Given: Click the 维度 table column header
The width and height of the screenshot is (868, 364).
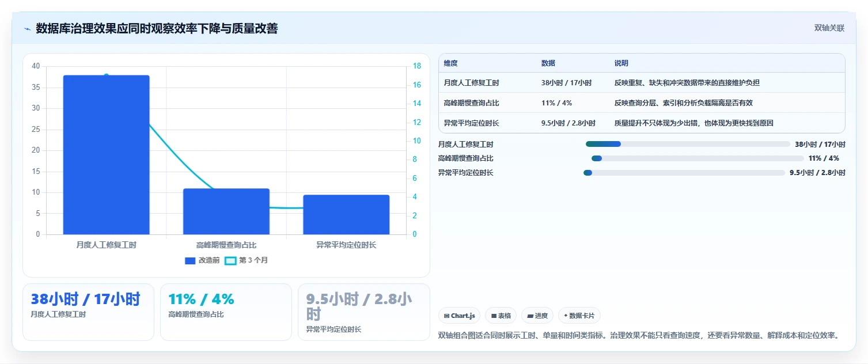Looking at the screenshot, I should tap(451, 63).
